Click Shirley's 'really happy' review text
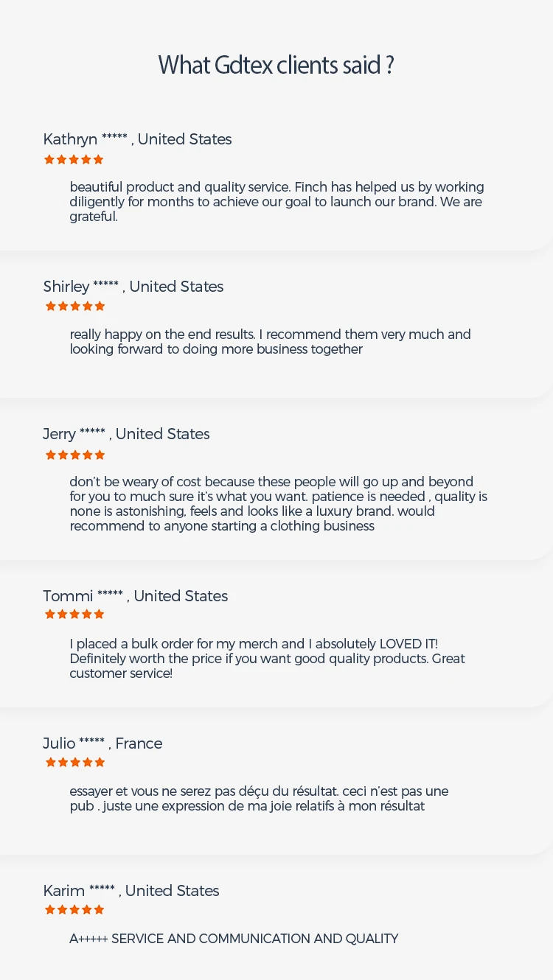The height and width of the screenshot is (980, 553). point(270,342)
